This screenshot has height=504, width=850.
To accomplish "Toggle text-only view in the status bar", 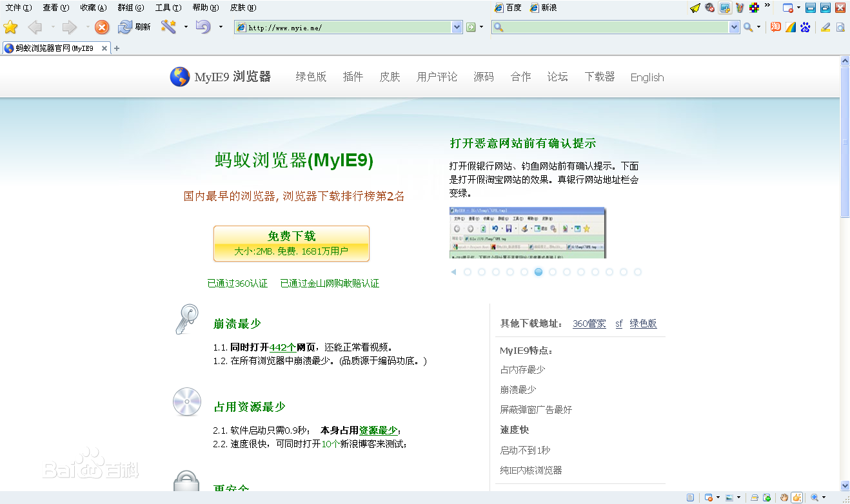I will (690, 497).
